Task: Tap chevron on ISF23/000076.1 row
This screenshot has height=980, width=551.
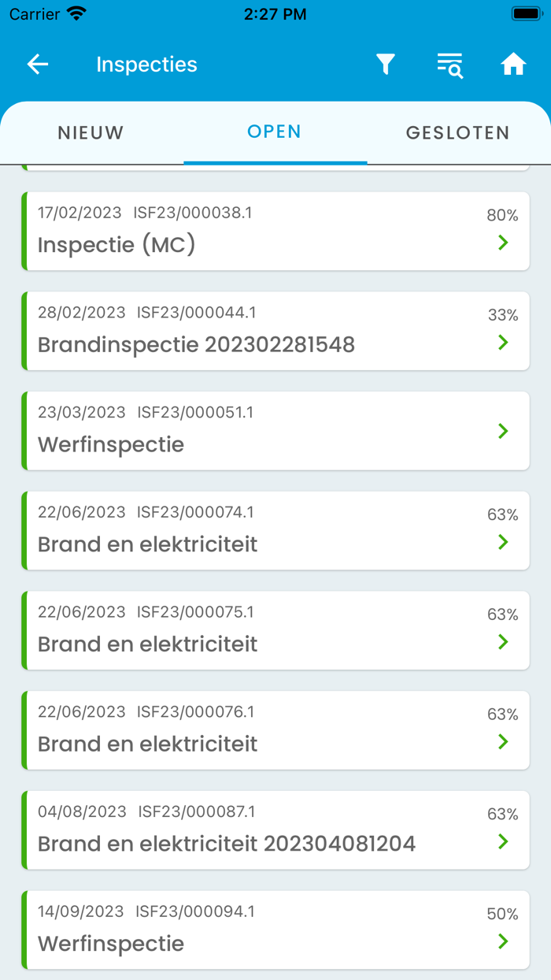Action: [504, 742]
